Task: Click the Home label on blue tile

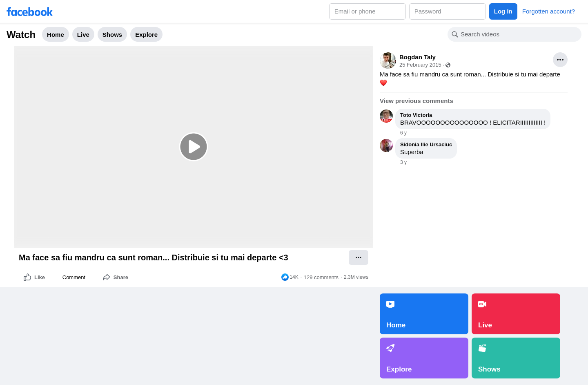Action: 396,325
